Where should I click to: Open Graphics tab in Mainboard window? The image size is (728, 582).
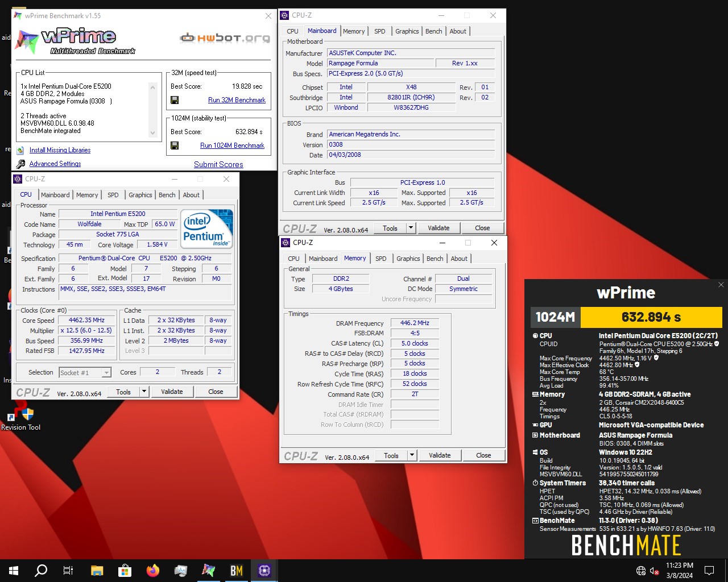click(407, 31)
